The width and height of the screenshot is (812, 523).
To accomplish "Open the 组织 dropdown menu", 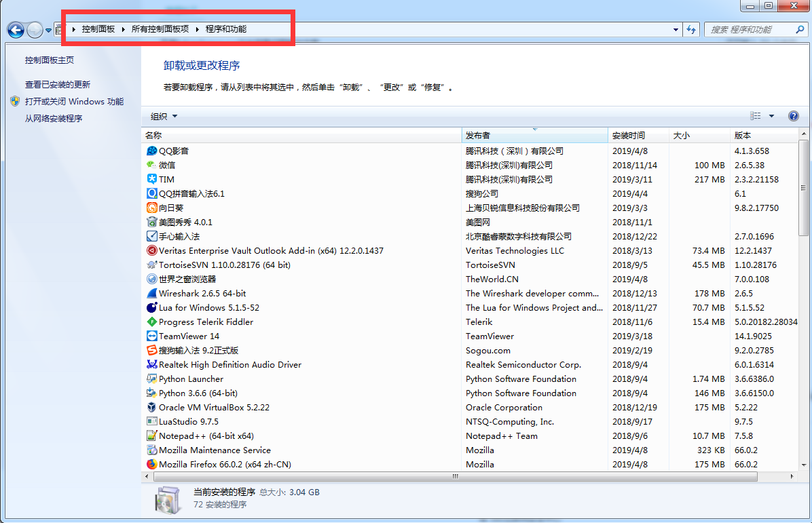I will pyautogui.click(x=164, y=117).
